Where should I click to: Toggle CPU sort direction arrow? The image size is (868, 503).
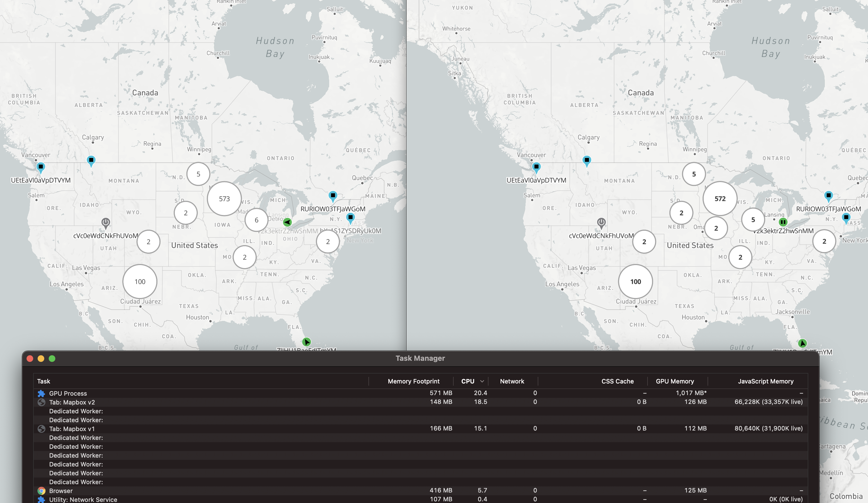[482, 381]
